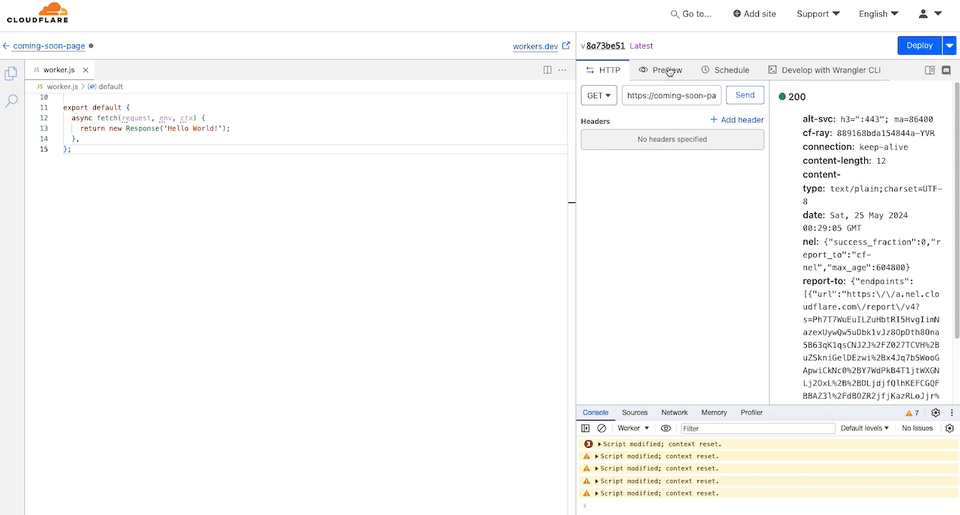
Task: Switch to the Preview tab
Action: [x=660, y=70]
